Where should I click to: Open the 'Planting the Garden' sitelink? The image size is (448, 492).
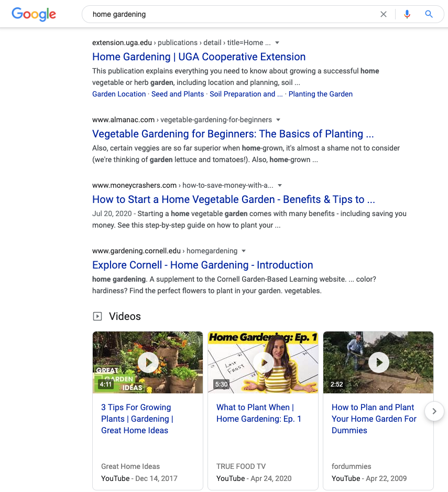(x=320, y=94)
